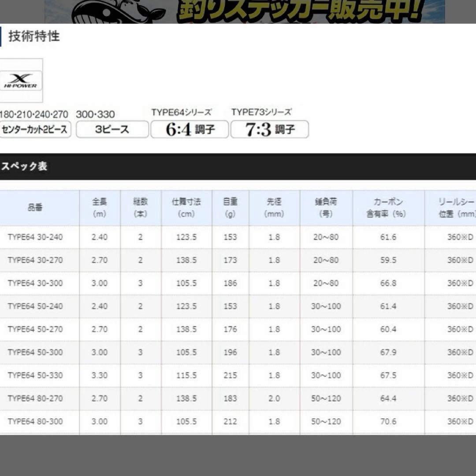The height and width of the screenshot is (476, 476).
Task: Click the 6:4 調子 badge
Action: pos(190,129)
